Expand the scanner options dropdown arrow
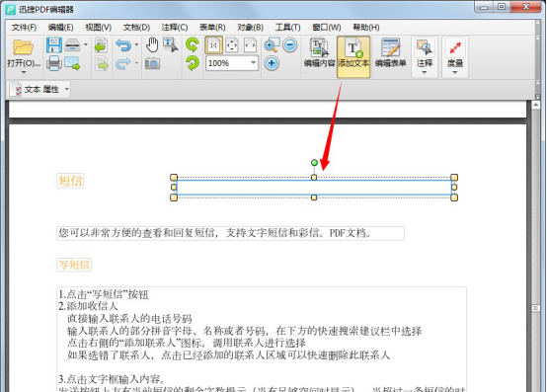This screenshot has width=547, height=392. 86,44
